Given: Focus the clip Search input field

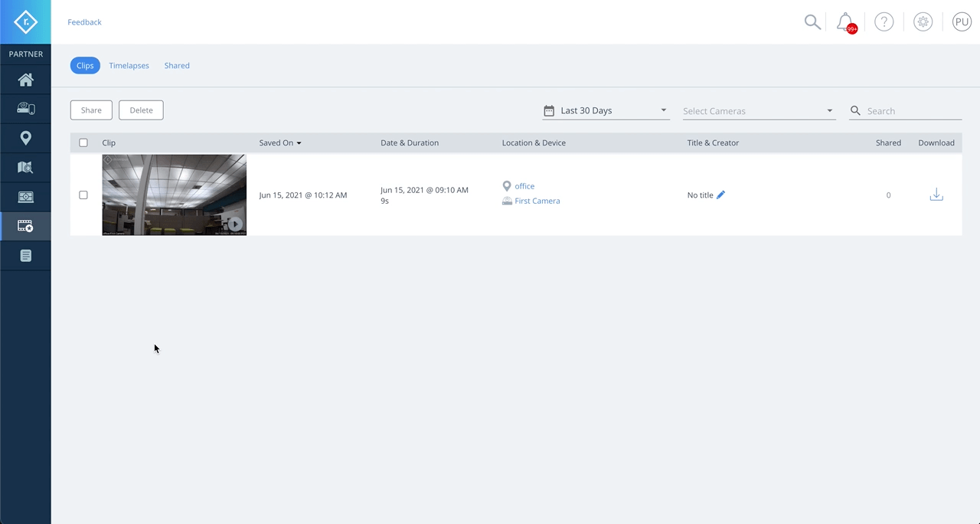Looking at the screenshot, I should (x=913, y=111).
